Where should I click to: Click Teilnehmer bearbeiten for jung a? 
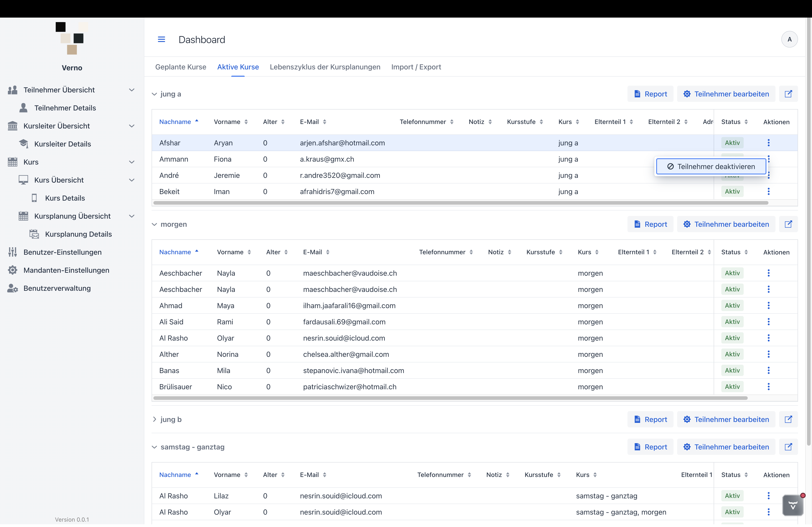click(726, 94)
